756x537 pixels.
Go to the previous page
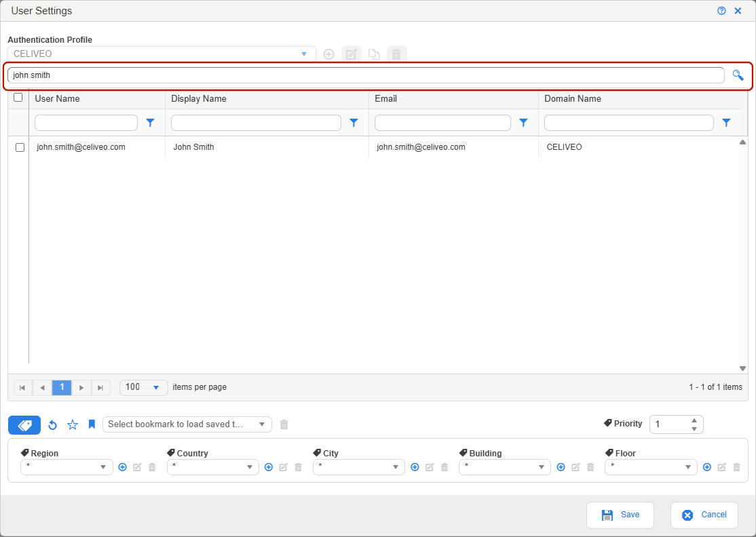click(43, 388)
